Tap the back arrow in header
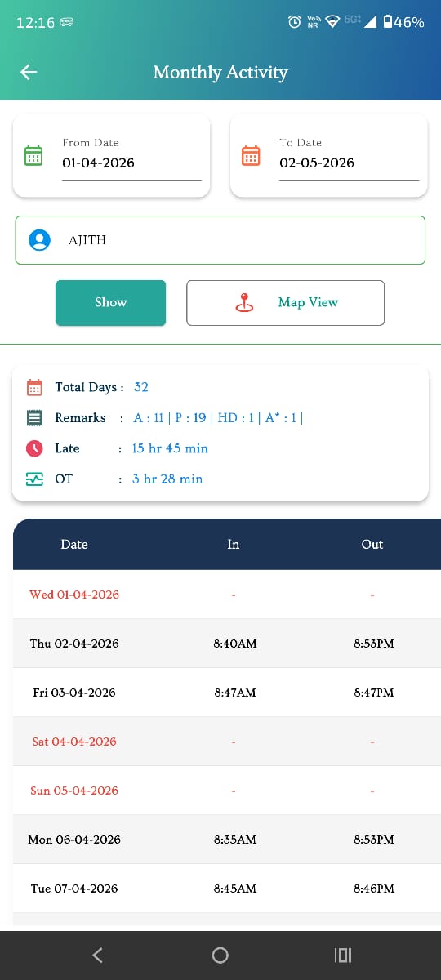Viewport: 441px width, 980px height. pos(29,73)
